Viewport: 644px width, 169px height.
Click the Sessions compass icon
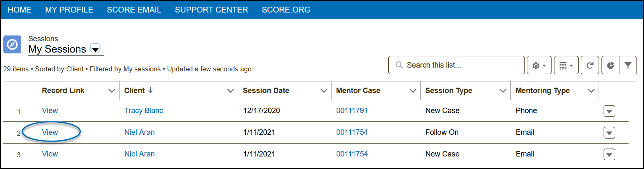pos(12,45)
